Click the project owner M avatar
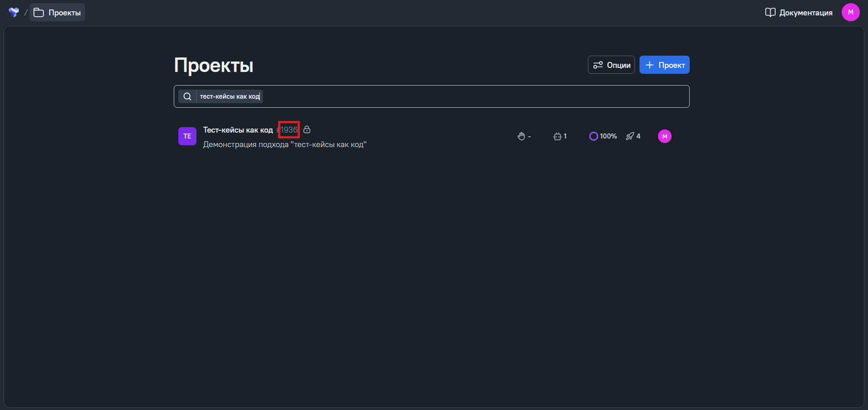The width and height of the screenshot is (868, 410). [x=664, y=136]
